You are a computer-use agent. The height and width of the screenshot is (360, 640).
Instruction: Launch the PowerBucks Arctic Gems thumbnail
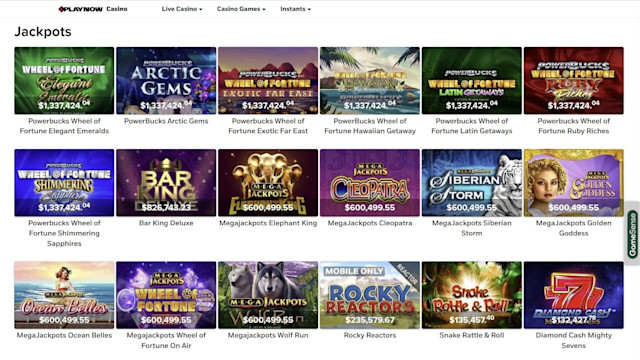point(166,80)
